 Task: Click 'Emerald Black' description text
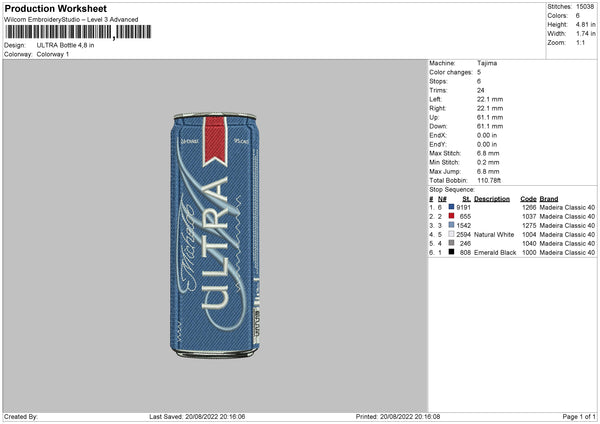[495, 253]
